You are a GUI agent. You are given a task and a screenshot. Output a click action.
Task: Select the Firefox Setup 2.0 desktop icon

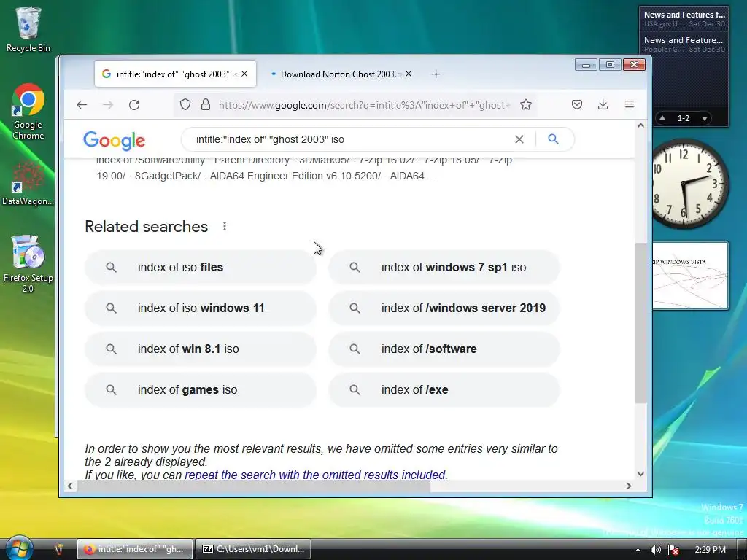(28, 264)
